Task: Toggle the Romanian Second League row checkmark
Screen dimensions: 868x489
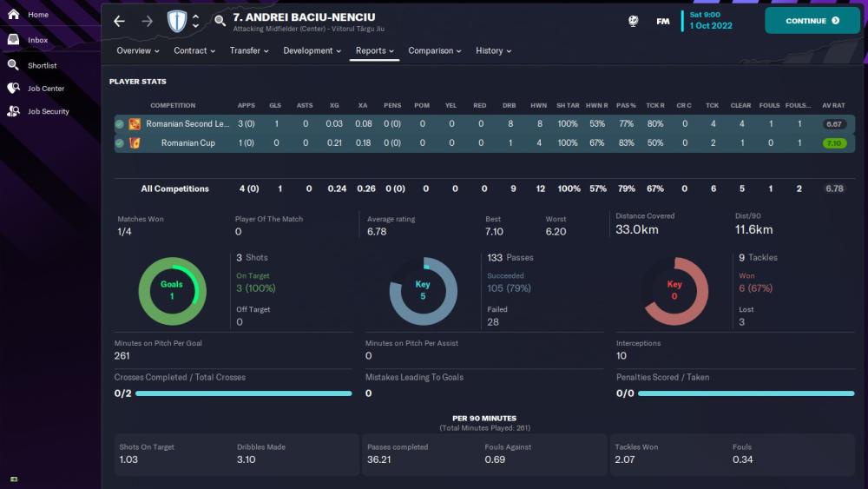Action: point(120,124)
